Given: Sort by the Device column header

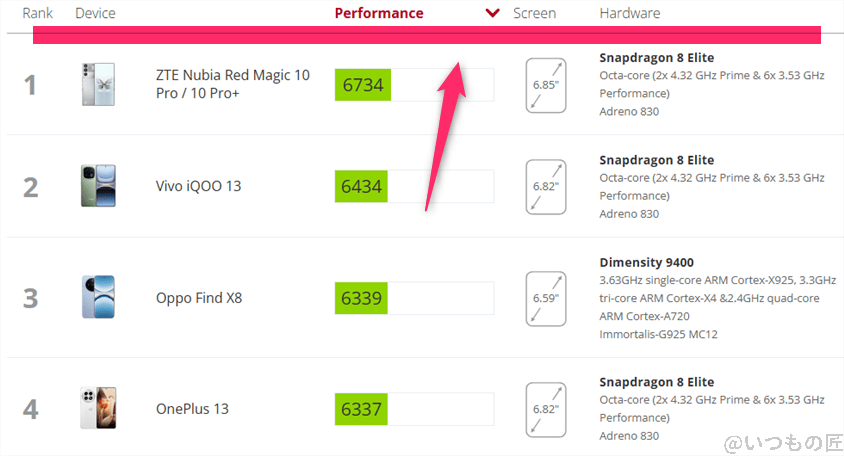Looking at the screenshot, I should click(x=95, y=14).
